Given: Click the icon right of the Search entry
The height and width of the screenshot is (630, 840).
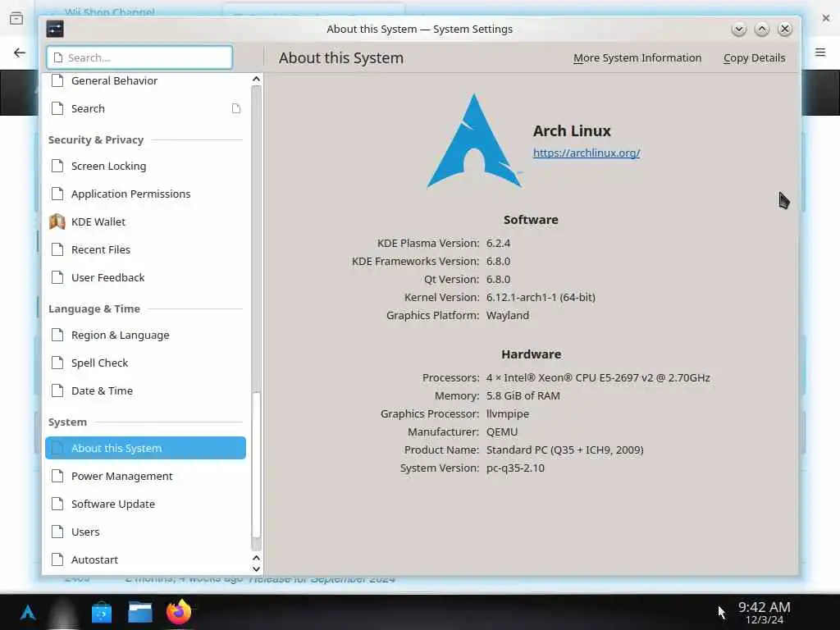Looking at the screenshot, I should (235, 109).
